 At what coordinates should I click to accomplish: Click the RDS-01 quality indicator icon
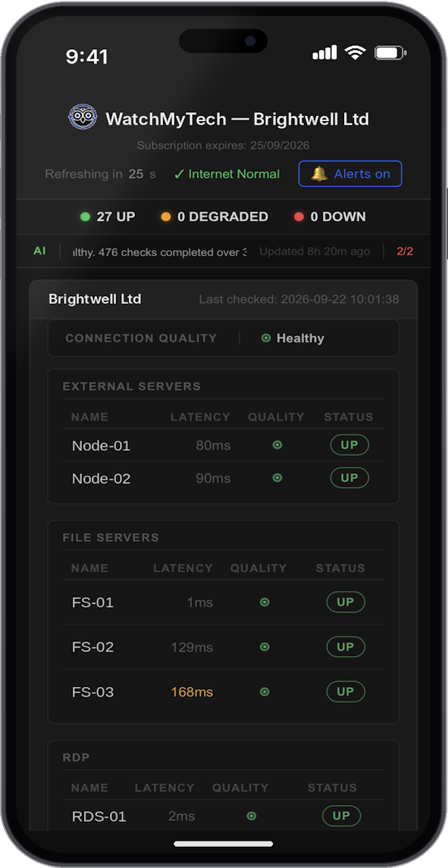coord(252,816)
